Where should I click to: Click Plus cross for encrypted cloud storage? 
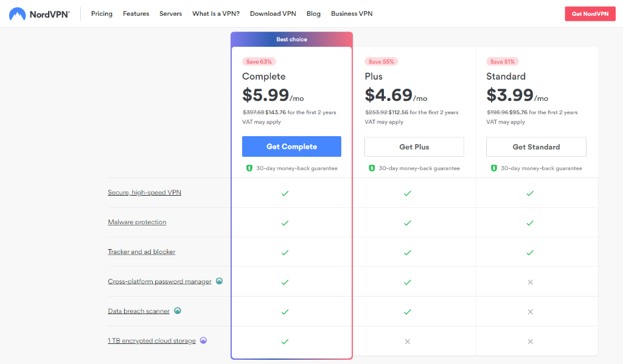(407, 342)
